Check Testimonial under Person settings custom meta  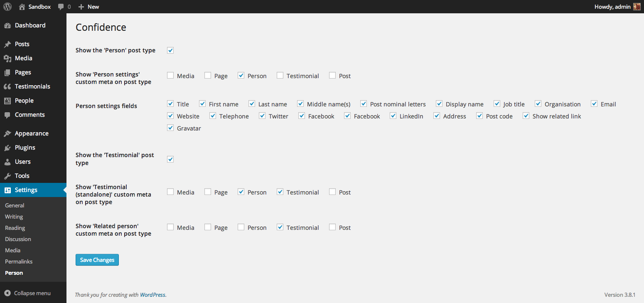[x=280, y=75]
